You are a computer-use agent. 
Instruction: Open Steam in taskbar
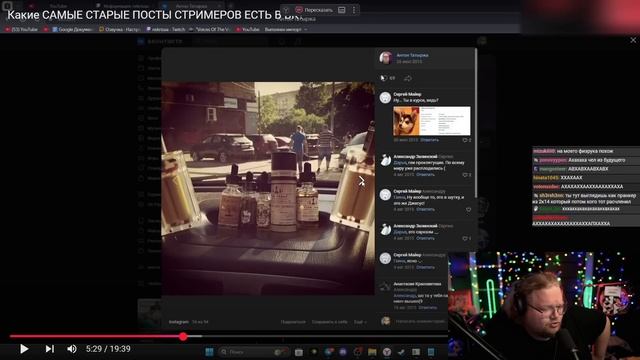point(401,352)
